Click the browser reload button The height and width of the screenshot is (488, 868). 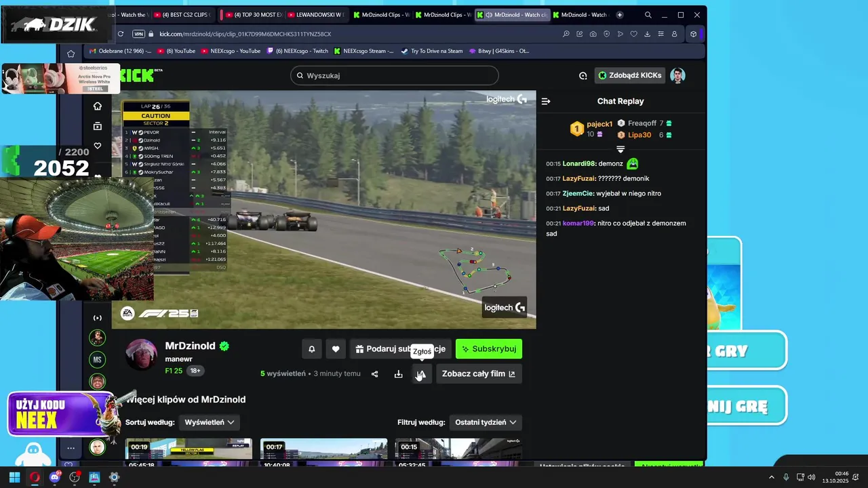pos(121,34)
